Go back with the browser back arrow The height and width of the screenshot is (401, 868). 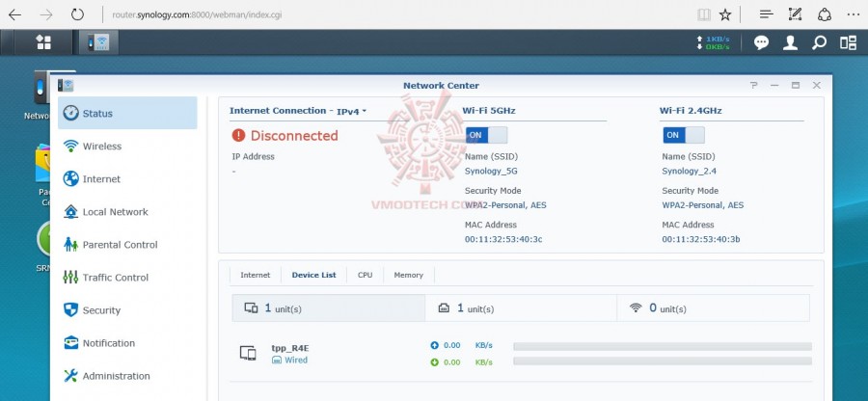point(14,14)
